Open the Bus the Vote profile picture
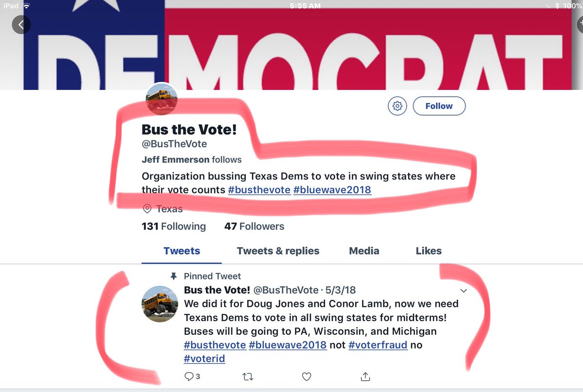 click(x=162, y=99)
